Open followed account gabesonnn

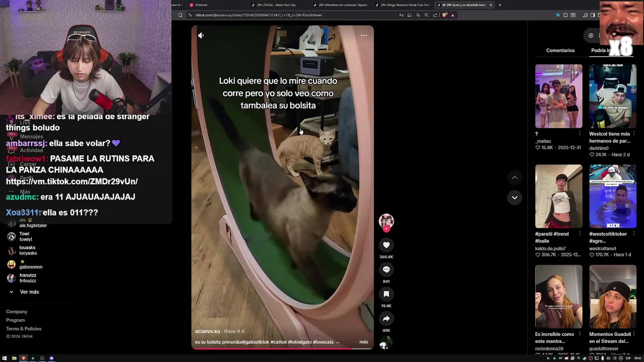click(x=25, y=264)
